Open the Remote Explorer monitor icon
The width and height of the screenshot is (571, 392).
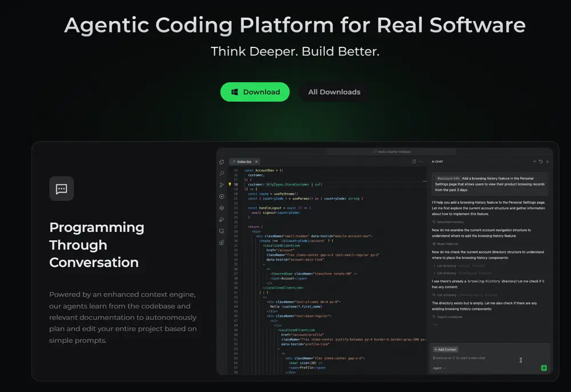[x=222, y=231]
